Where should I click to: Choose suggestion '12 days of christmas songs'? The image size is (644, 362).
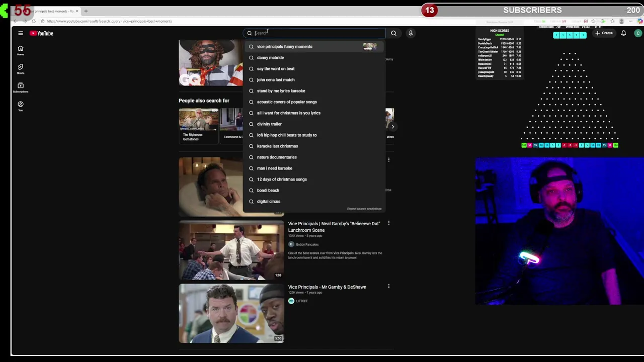[314, 179]
